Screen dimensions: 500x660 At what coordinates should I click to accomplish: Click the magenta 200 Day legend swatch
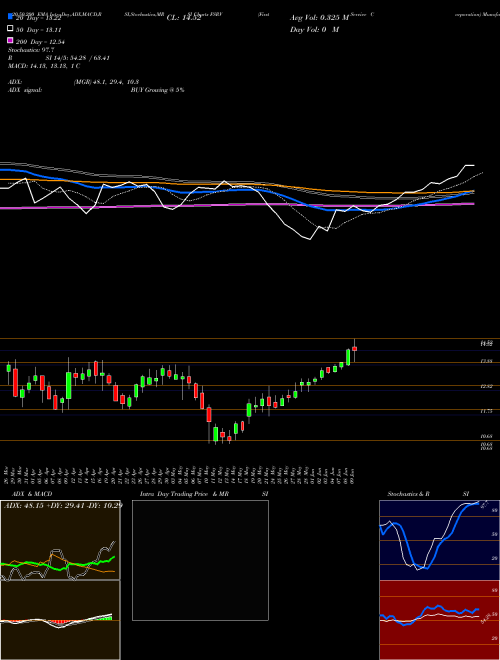(10, 41)
